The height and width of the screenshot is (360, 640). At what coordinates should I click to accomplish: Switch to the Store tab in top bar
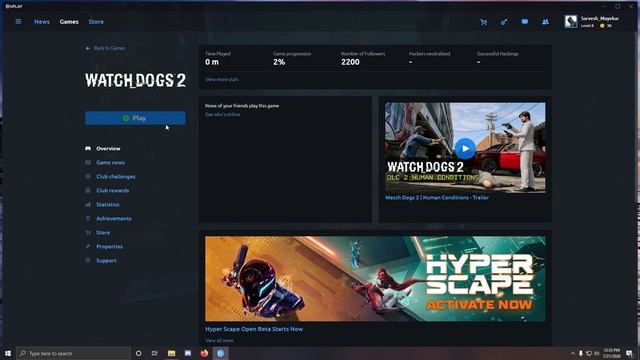coord(96,22)
